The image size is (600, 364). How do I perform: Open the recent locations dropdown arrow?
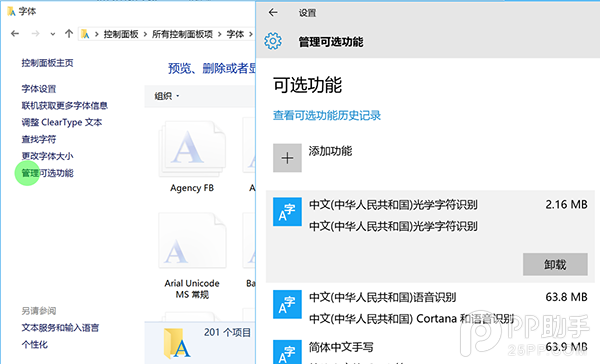pyautogui.click(x=53, y=34)
